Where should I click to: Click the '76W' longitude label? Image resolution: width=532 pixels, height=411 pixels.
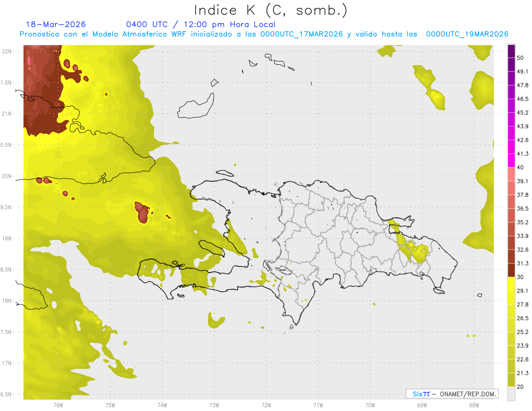point(58,405)
